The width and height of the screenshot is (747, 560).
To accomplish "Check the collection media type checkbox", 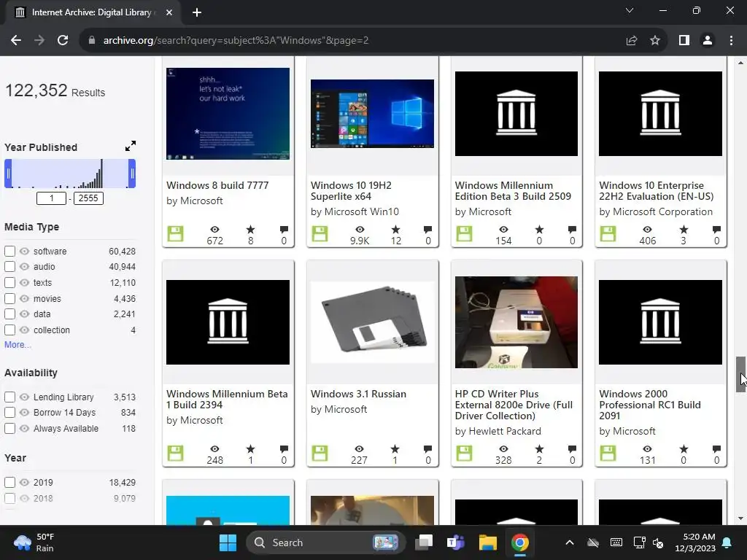I will [9, 330].
